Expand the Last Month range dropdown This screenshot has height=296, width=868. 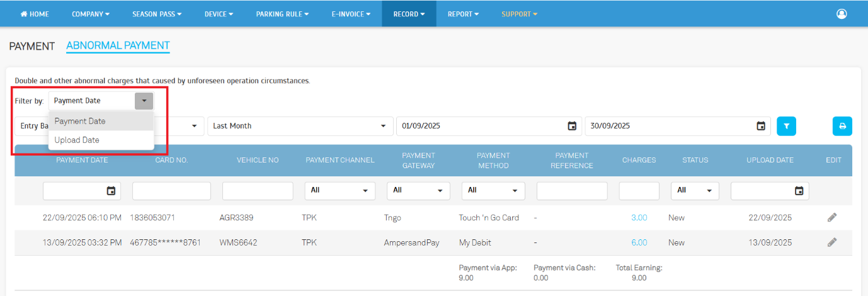[300, 126]
